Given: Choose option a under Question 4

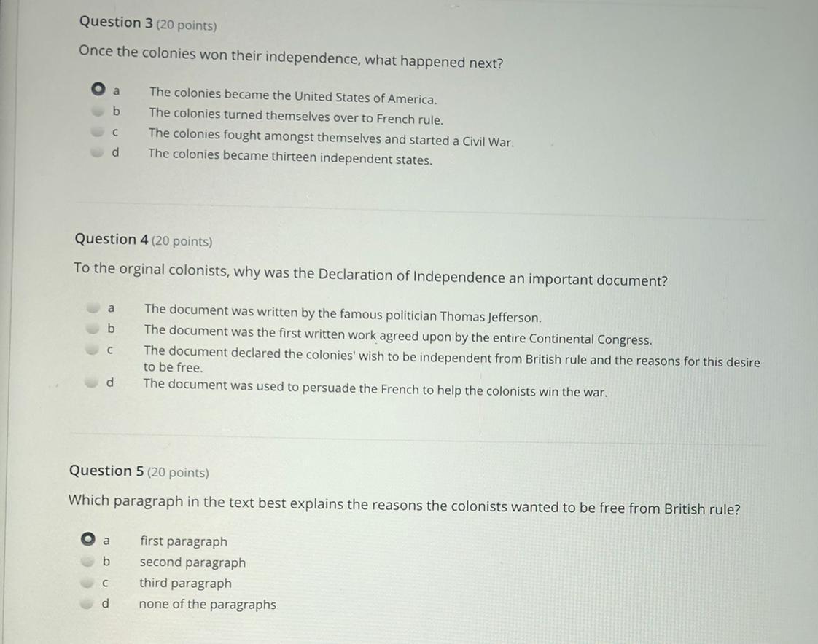Looking at the screenshot, I should coord(93,307).
